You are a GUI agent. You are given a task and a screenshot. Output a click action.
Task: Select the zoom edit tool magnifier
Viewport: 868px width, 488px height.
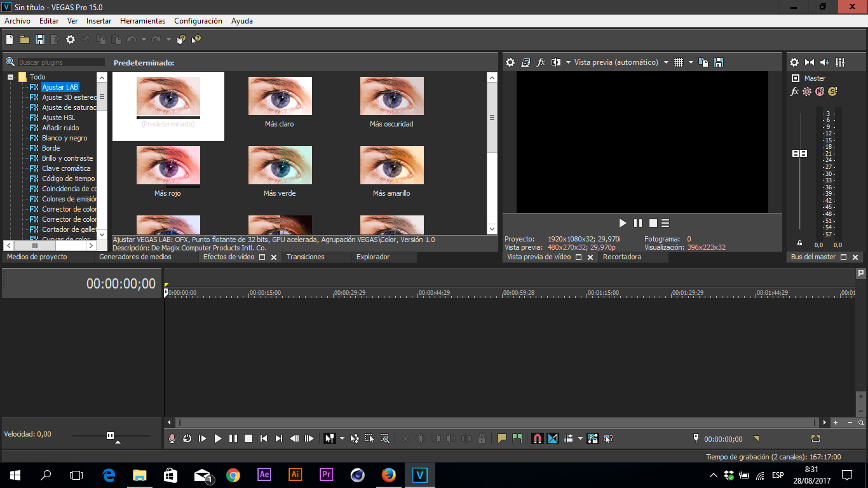coord(385,438)
